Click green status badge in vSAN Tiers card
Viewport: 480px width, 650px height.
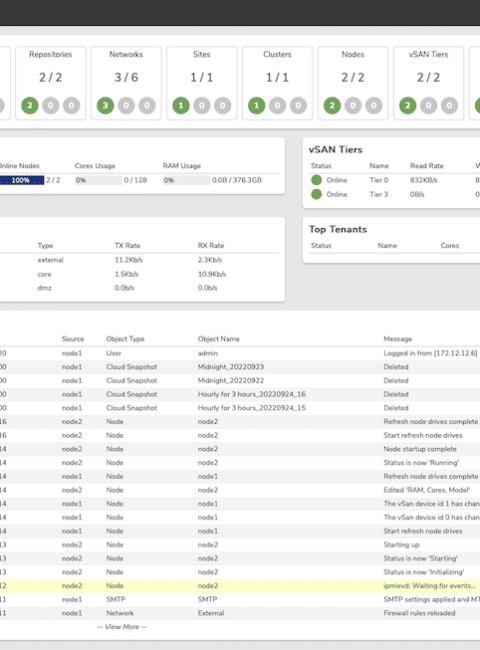407,106
